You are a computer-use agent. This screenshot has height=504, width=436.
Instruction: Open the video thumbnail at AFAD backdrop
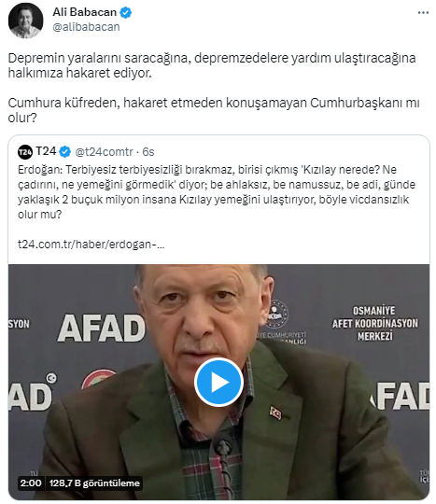coord(218,382)
